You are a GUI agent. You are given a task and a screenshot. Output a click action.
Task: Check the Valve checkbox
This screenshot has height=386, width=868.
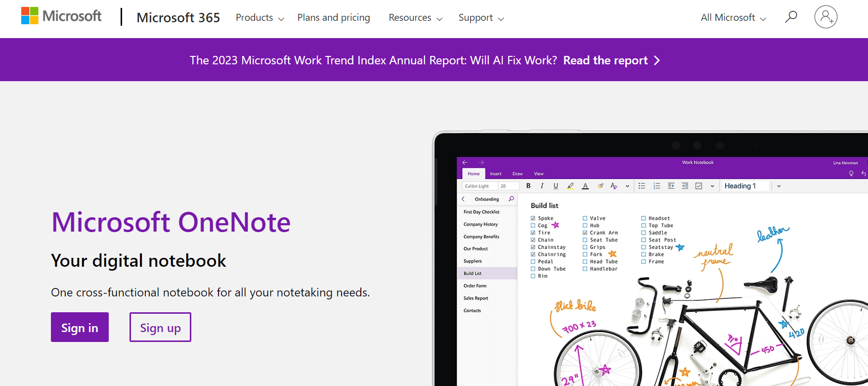point(585,218)
